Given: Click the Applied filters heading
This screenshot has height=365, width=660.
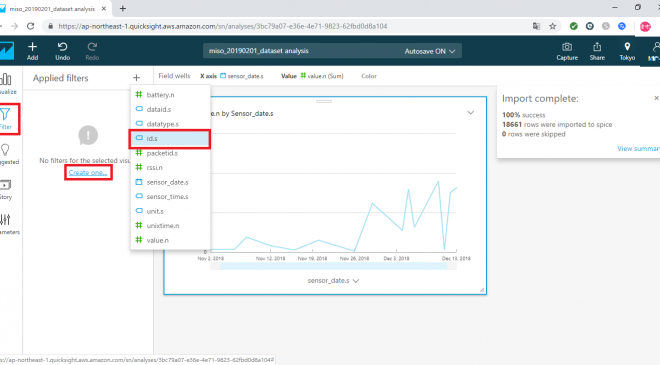Looking at the screenshot, I should [61, 78].
